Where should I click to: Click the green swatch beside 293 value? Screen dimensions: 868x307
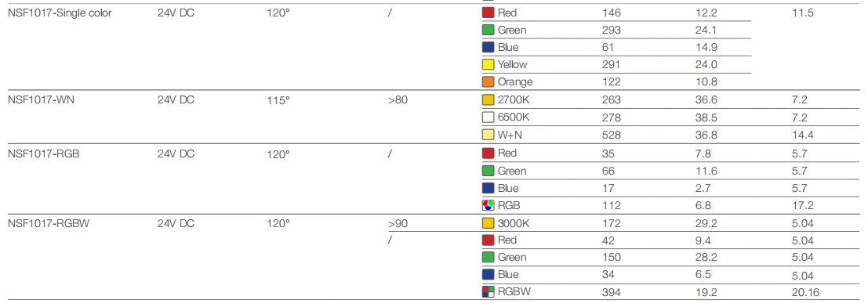pos(488,30)
